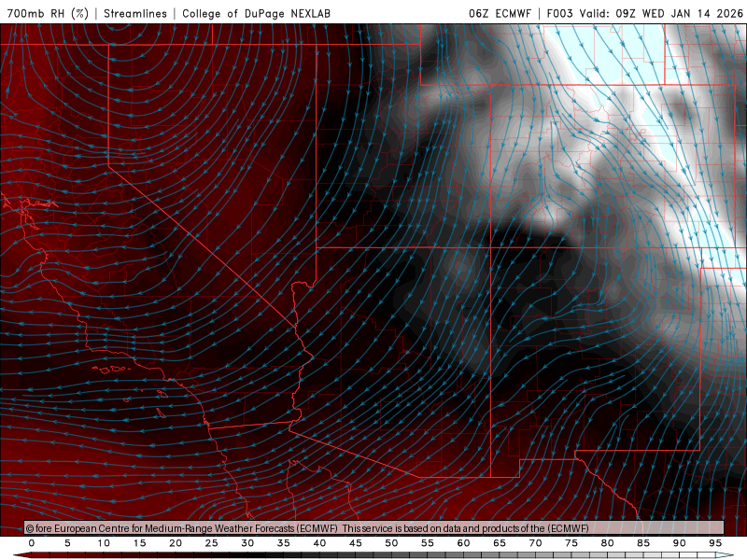Click the ECMWF copyright notice banner
747x560 pixels.
(x=374, y=527)
